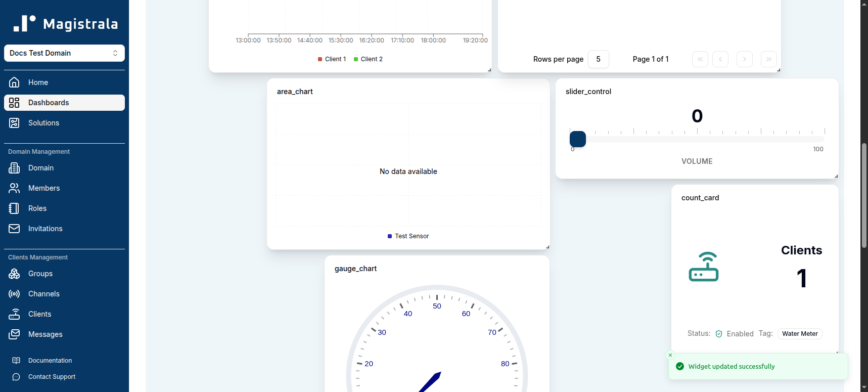Viewport: 868px width, 392px height.
Task: Click the green success checkmark icon
Action: click(680, 366)
